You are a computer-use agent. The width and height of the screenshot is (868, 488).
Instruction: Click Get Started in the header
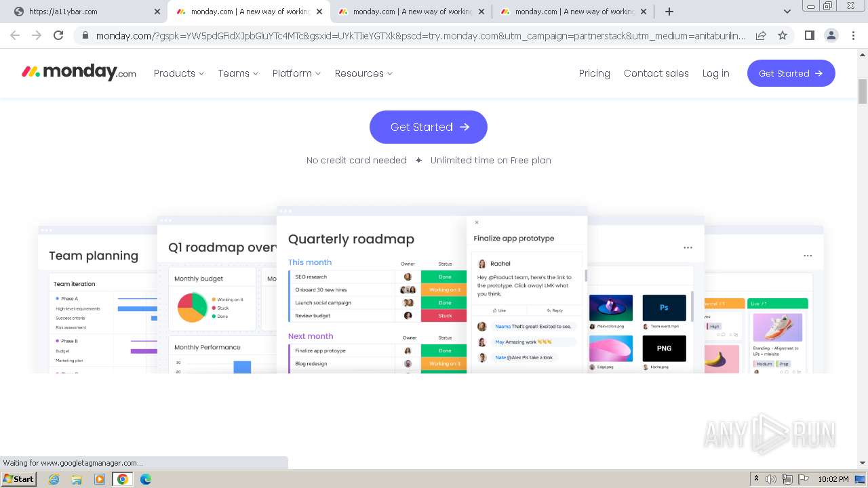point(791,73)
